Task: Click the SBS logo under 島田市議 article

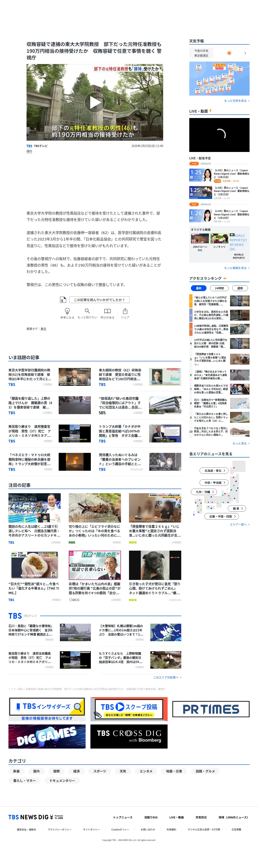Action: coord(102,413)
